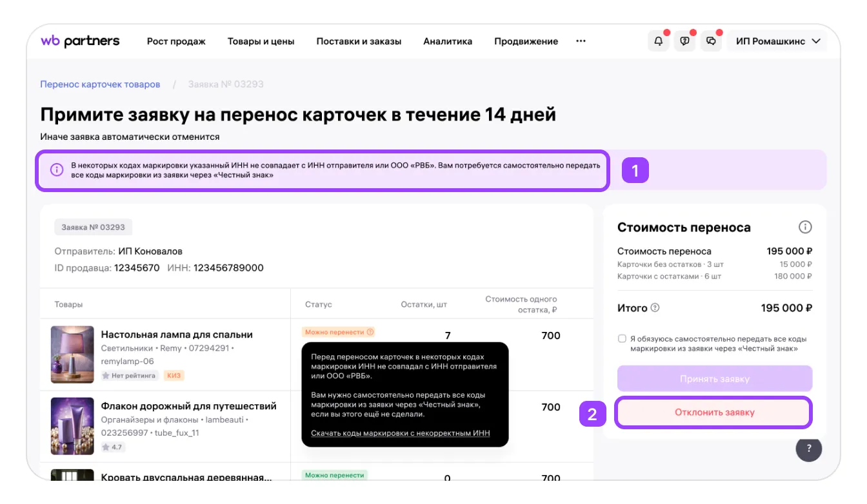Click the Карточки с остатками 6 шт line
The width and height of the screenshot is (867, 504).
coord(669,276)
